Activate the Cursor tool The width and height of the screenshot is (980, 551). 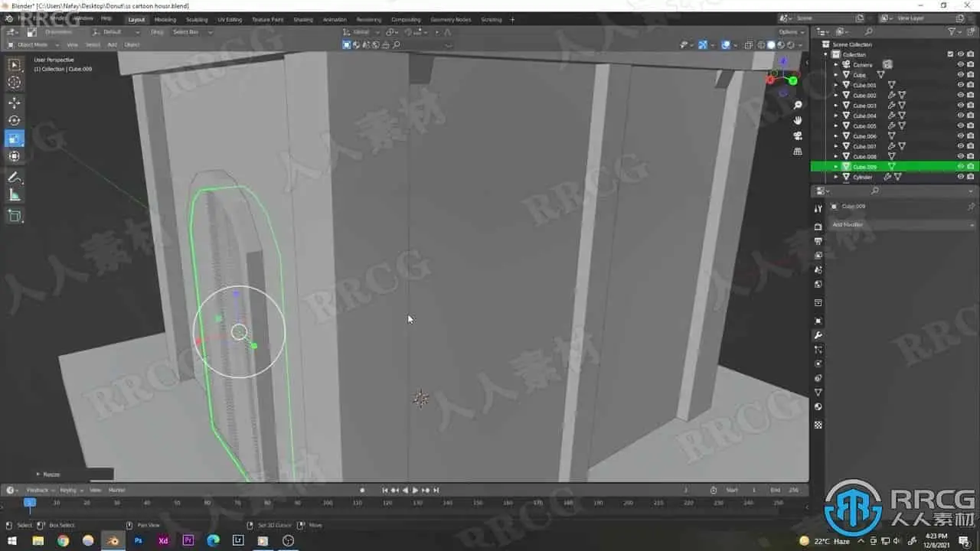(x=15, y=82)
